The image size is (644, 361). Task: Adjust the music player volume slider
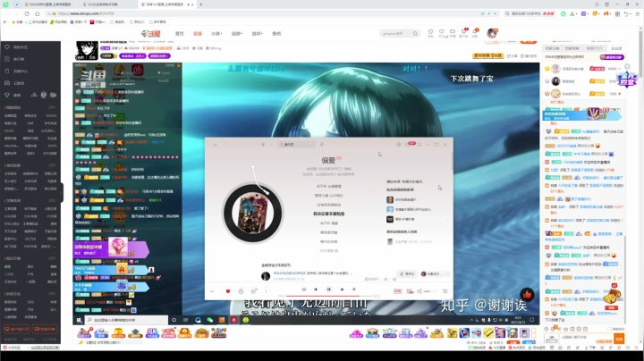(x=431, y=291)
